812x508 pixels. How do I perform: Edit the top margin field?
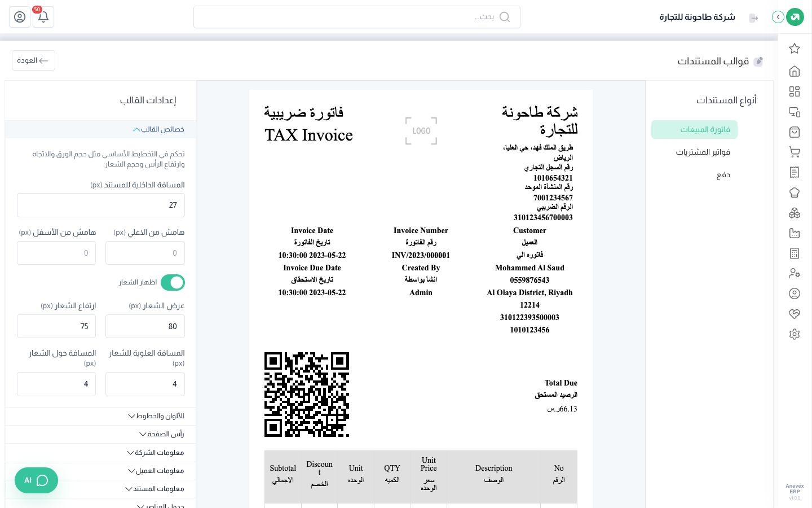tap(145, 253)
